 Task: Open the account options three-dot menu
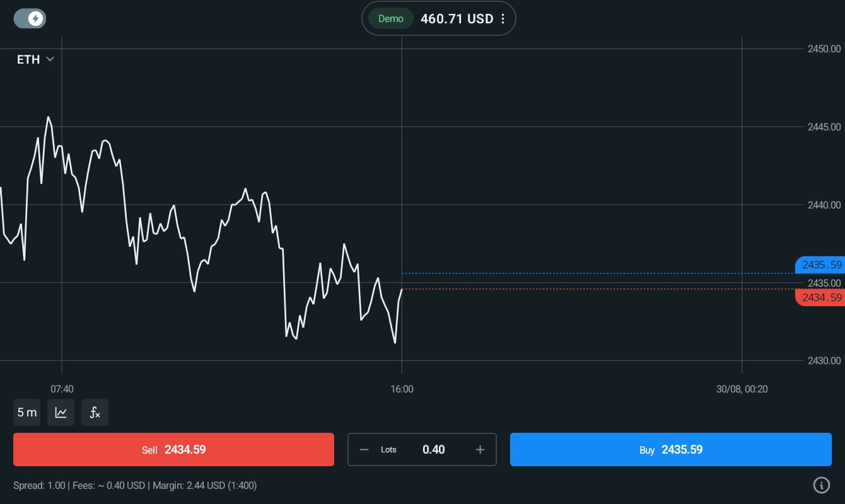coord(503,19)
